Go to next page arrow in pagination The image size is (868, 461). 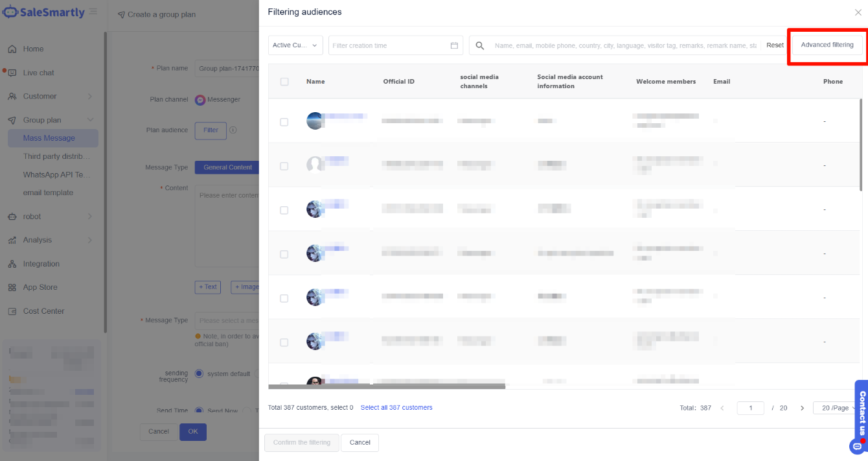[x=802, y=408]
